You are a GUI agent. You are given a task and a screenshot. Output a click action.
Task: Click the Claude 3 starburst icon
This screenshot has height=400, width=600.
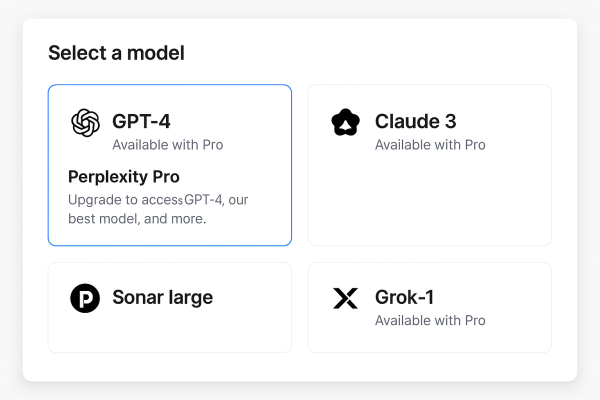[345, 123]
